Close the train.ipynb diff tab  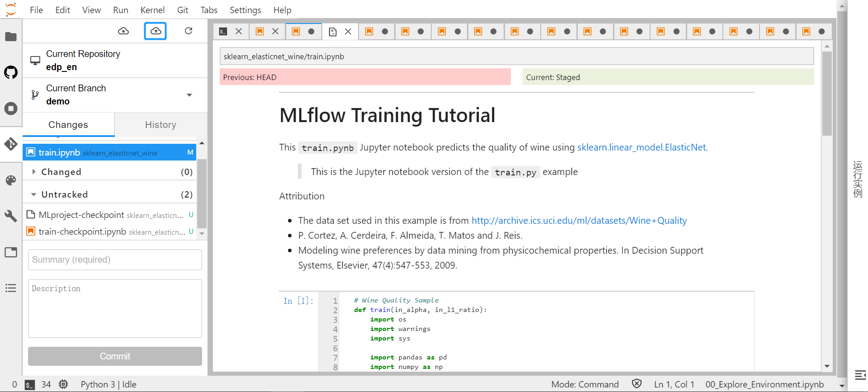click(348, 31)
